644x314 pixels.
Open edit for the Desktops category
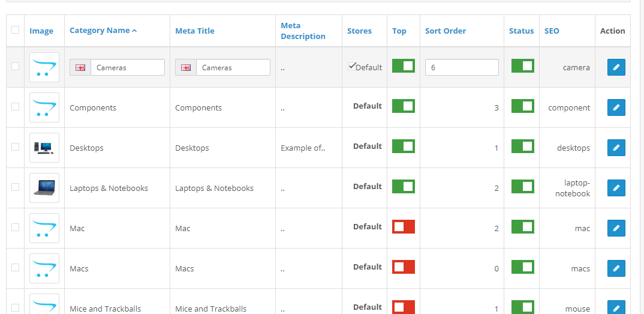[616, 148]
